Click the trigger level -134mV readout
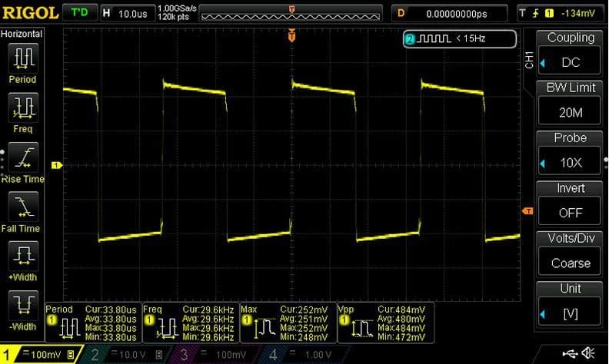Image resolution: width=609 pixels, height=364 pixels. pyautogui.click(x=578, y=14)
